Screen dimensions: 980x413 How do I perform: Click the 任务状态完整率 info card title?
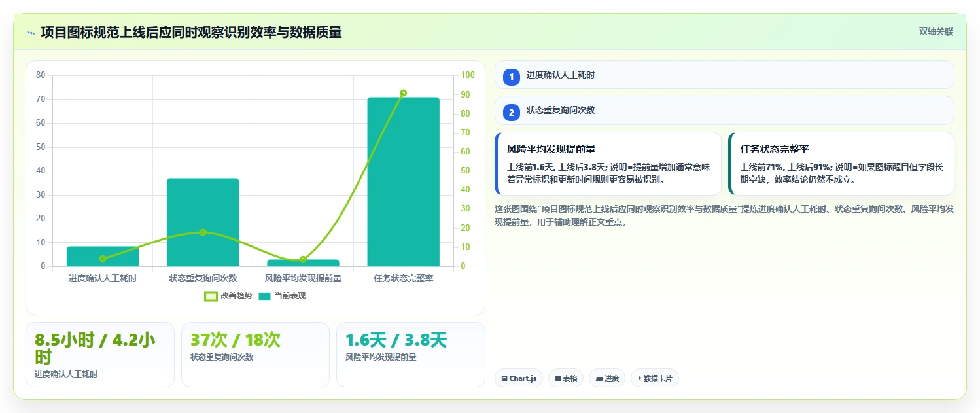(775, 149)
